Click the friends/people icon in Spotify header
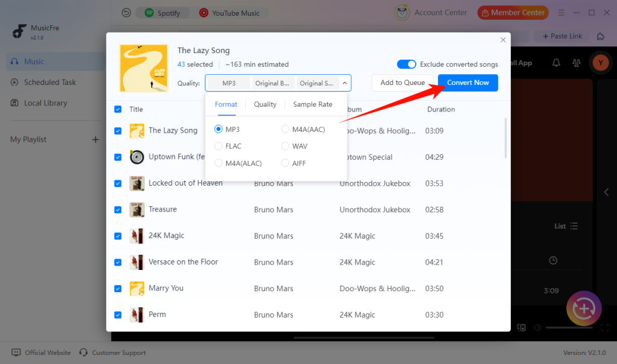This screenshot has height=364, width=617. pyautogui.click(x=577, y=63)
